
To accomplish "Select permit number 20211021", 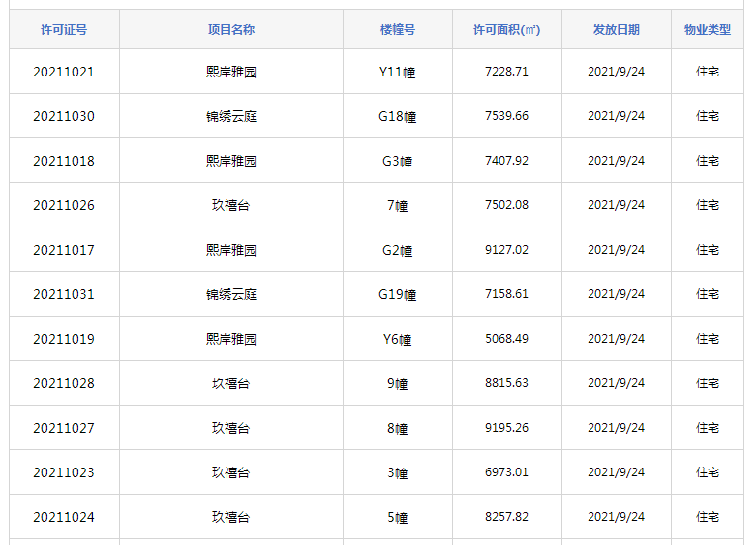I will (x=64, y=72).
